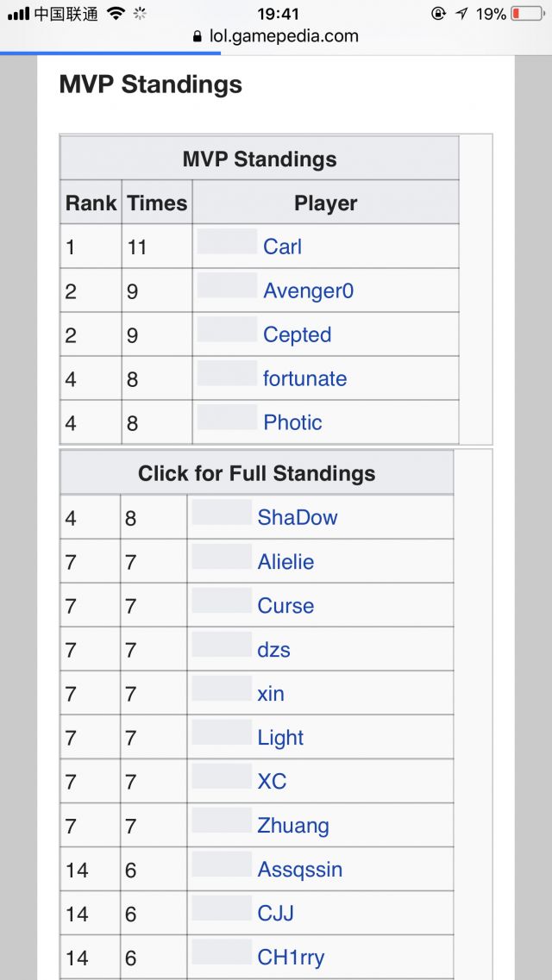This screenshot has height=980, width=552.
Task: Tap the padlock icon in address bar
Action: (x=200, y=37)
